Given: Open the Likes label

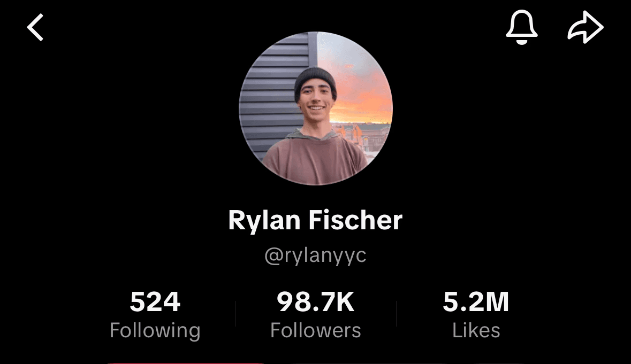Looking at the screenshot, I should [476, 331].
